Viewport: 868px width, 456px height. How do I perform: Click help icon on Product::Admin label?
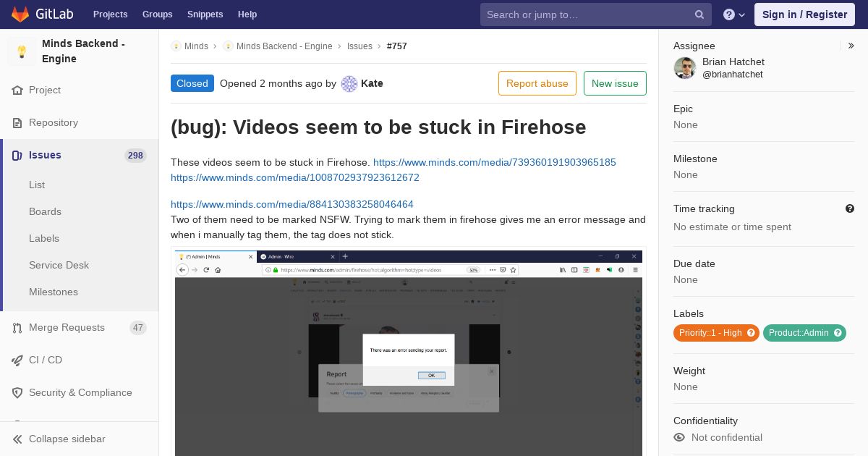pyautogui.click(x=838, y=333)
